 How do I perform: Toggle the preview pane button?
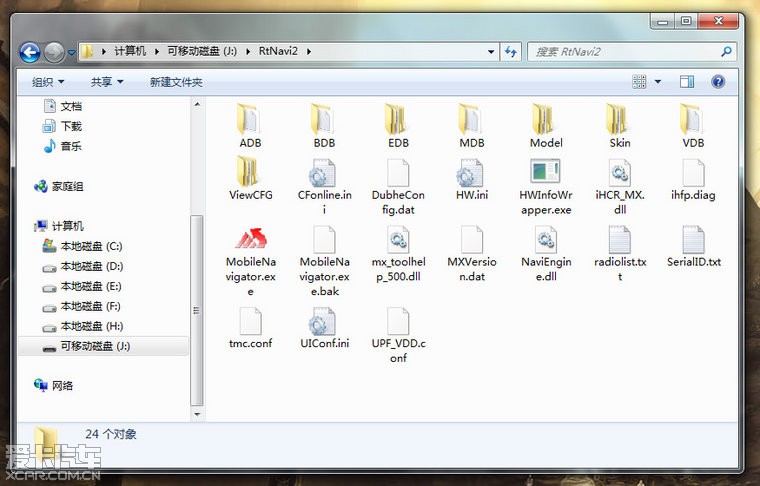[x=686, y=81]
